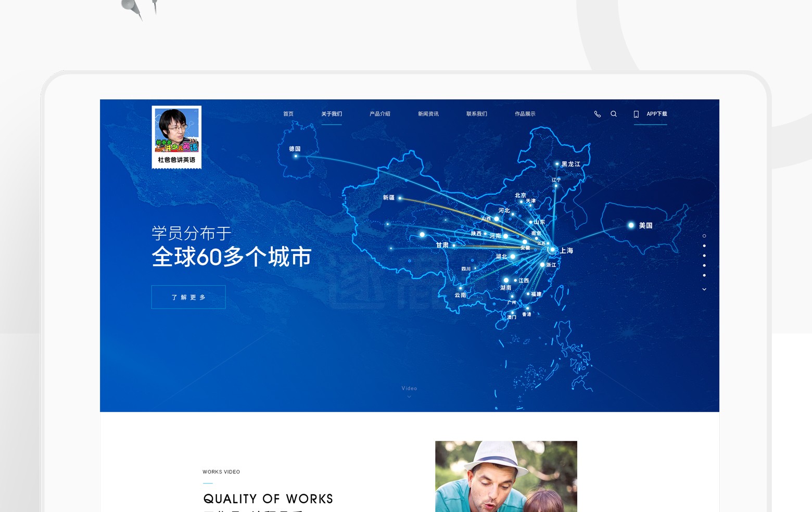Viewport: 812px width, 512px height.
Task: Click the 江苏 map label
Action: (541, 244)
